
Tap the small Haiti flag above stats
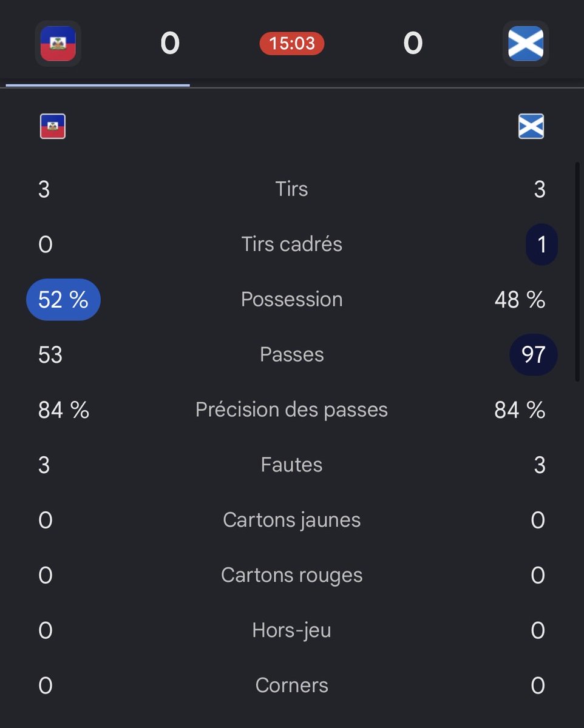(53, 127)
